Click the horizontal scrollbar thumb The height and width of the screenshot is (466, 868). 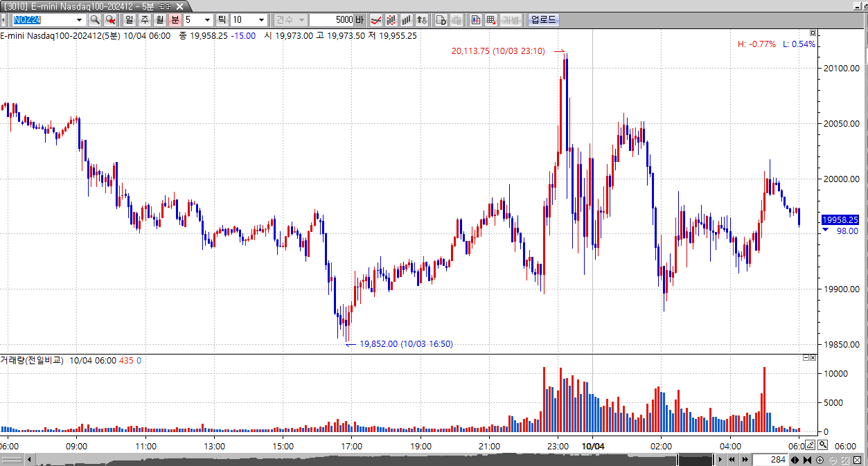pos(696,460)
